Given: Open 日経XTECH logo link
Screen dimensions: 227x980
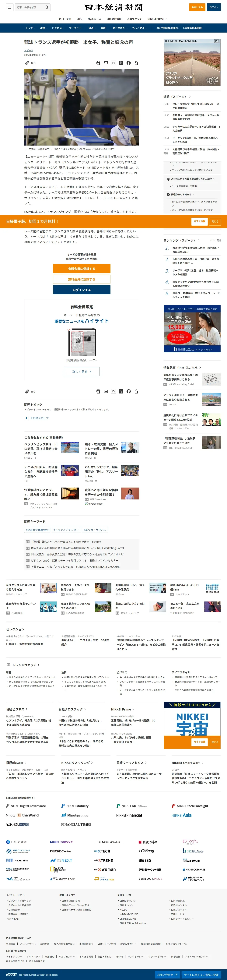Looking at the screenshot, I should click(102, 851).
